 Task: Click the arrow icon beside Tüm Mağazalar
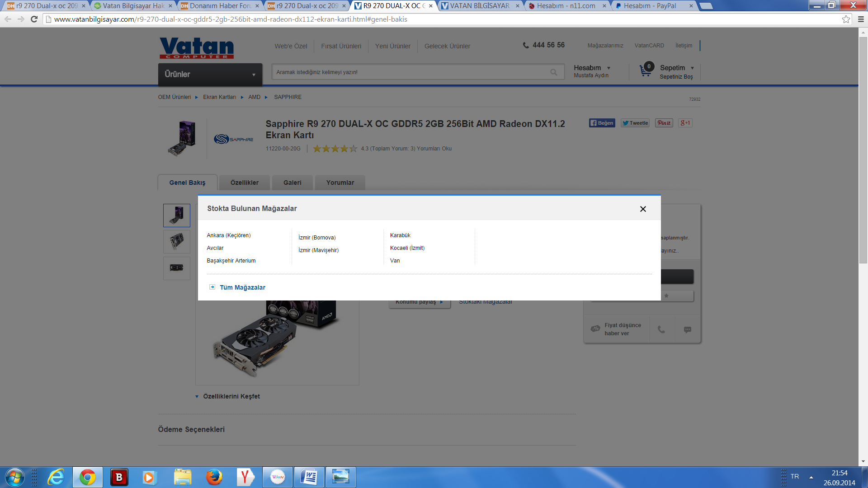point(212,287)
